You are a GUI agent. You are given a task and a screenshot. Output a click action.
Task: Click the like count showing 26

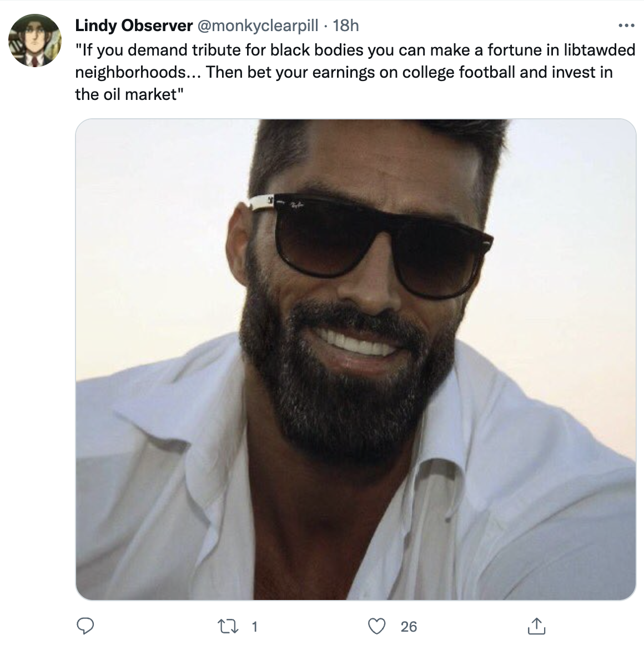(409, 627)
